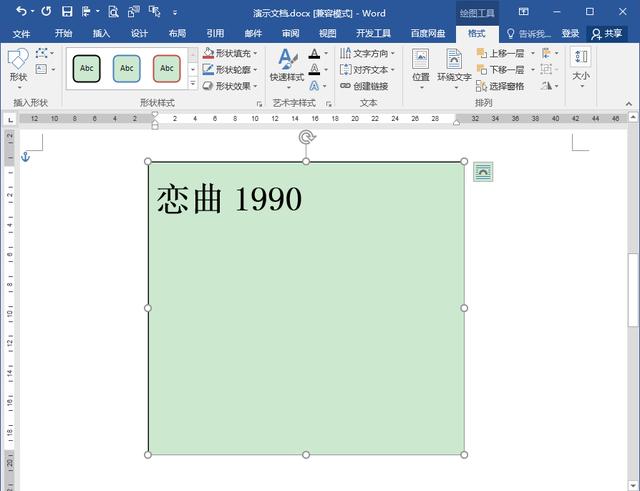Open the 上移一层 dropdown arrow

point(532,53)
